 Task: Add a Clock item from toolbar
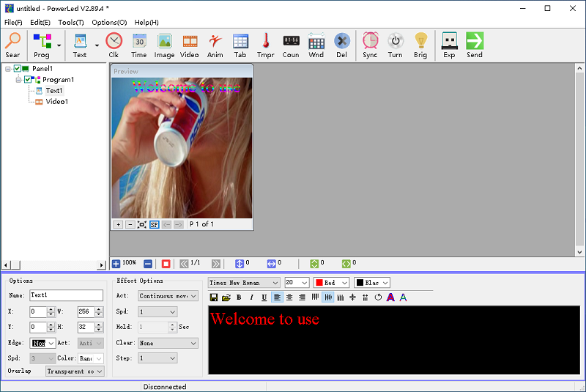tap(114, 45)
